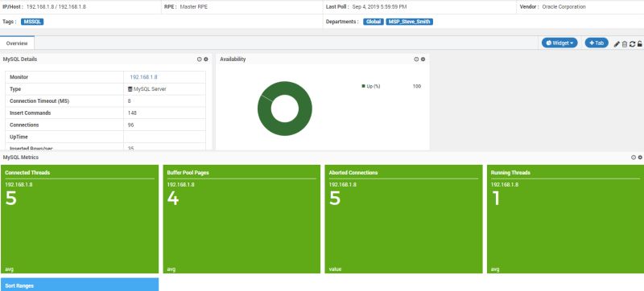The height and width of the screenshot is (291, 644).
Task: Click the availability value '100'
Action: click(x=416, y=86)
